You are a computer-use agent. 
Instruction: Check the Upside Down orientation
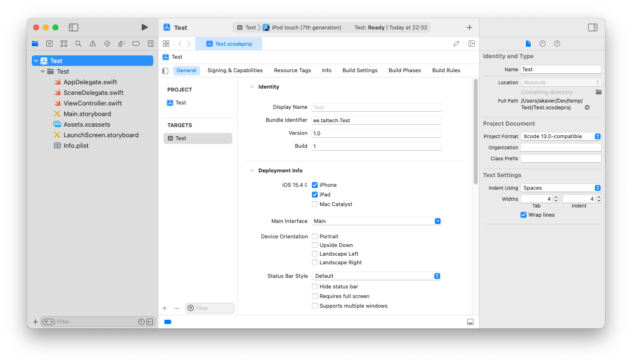[315, 245]
